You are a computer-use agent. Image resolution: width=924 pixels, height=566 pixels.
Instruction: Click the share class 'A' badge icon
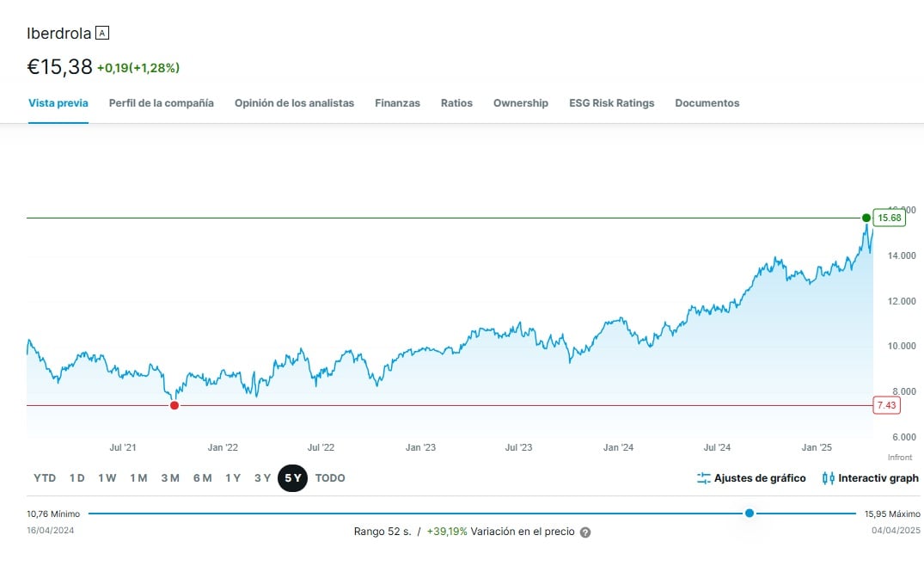point(103,34)
